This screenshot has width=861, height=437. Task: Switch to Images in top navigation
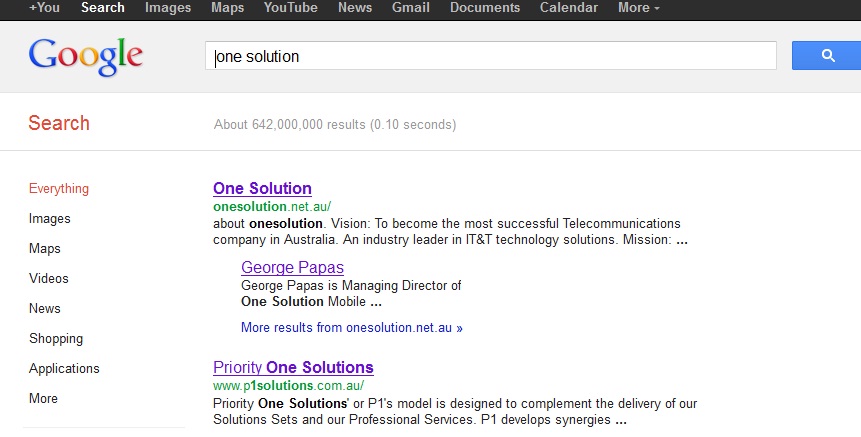point(168,8)
